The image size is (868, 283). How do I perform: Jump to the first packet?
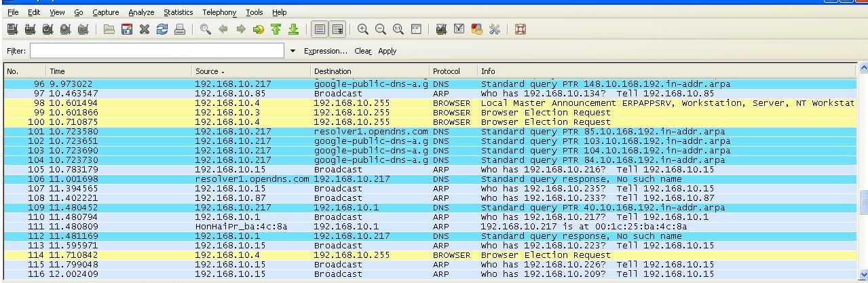(x=276, y=29)
